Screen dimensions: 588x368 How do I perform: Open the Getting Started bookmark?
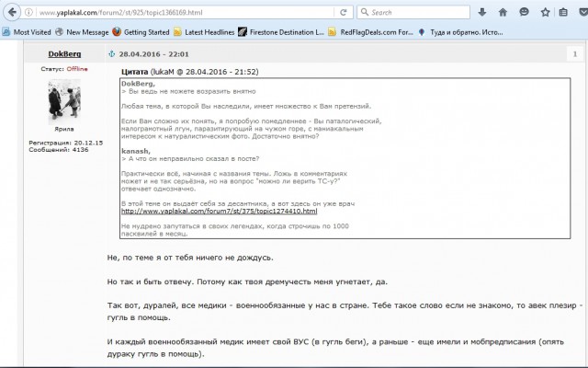pos(141,32)
